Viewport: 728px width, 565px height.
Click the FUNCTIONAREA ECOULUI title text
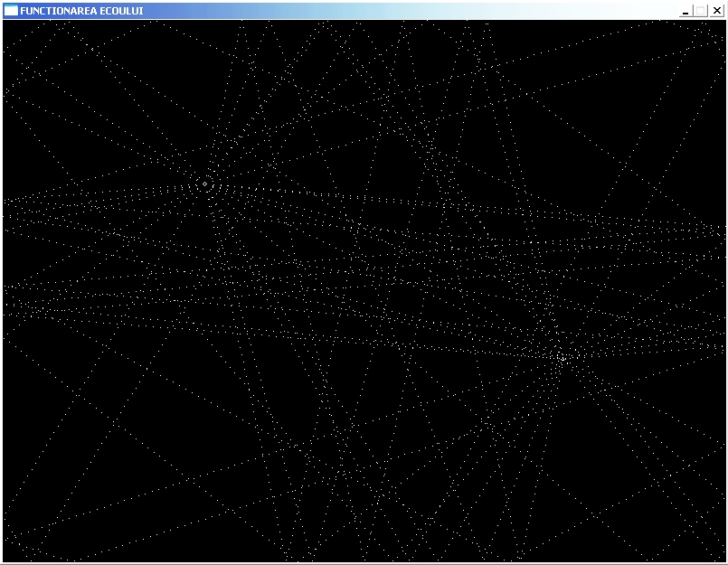pyautogui.click(x=81, y=11)
